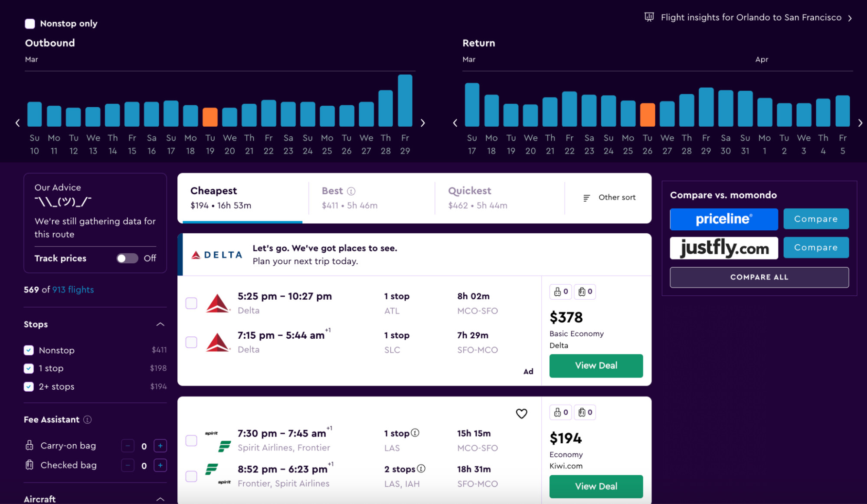Select the 7:15 pm Delta return checkbox

(191, 342)
